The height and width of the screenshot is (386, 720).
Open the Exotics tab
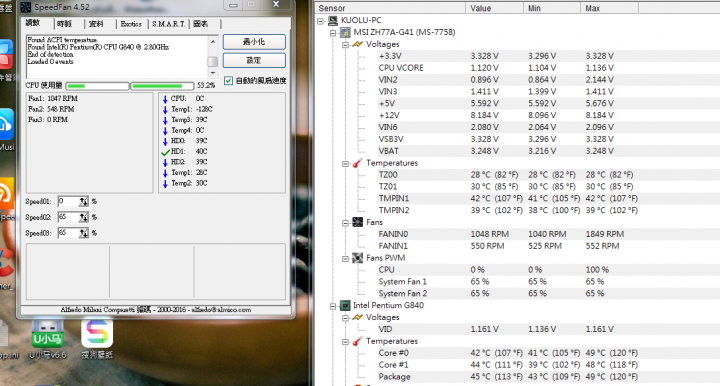point(131,24)
